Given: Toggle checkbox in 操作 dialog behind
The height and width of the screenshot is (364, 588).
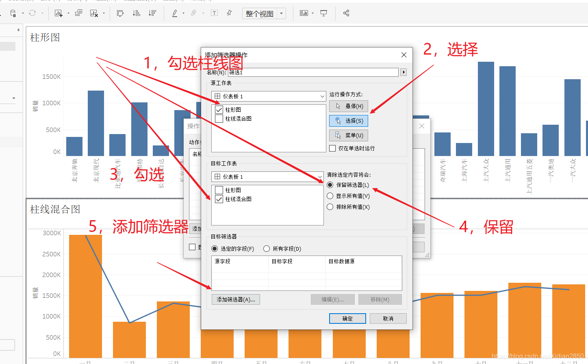Looking at the screenshot, I should [192, 247].
